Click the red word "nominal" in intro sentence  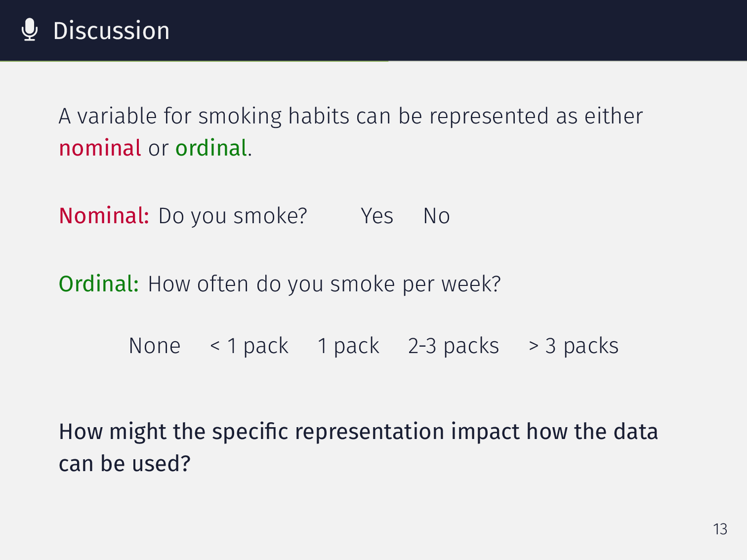(100, 148)
